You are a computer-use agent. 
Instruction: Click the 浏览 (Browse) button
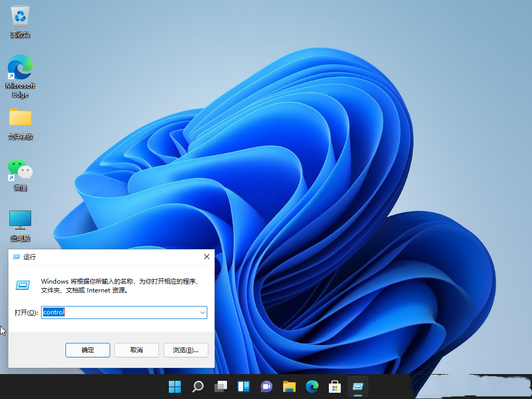185,350
